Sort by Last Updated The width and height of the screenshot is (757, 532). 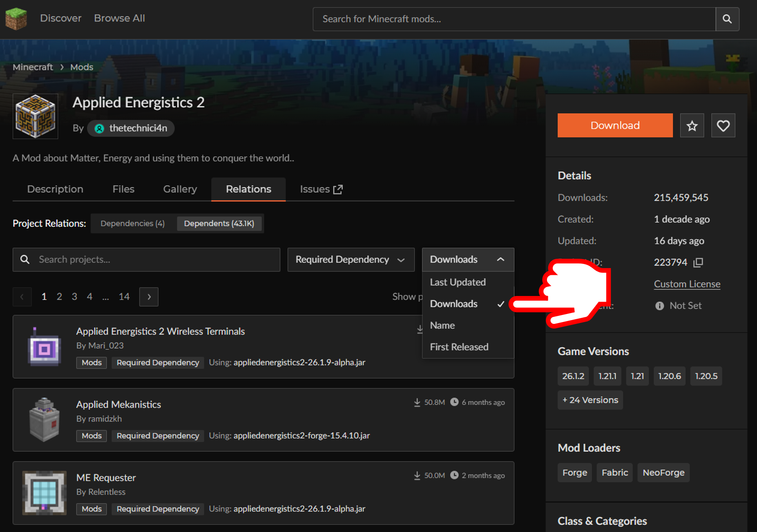click(x=468, y=282)
